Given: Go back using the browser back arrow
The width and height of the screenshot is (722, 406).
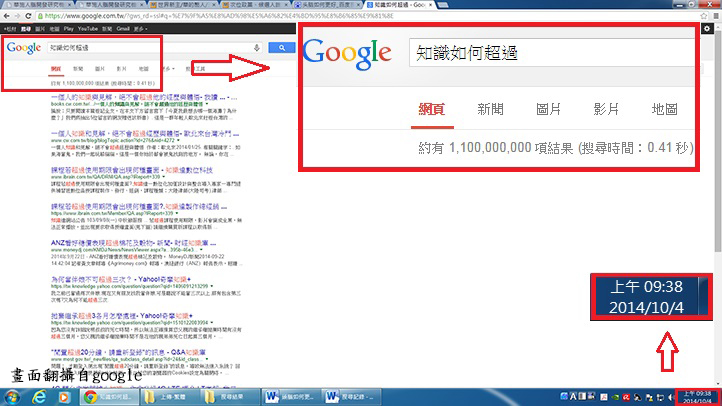Looking at the screenshot, I should coord(6,16).
